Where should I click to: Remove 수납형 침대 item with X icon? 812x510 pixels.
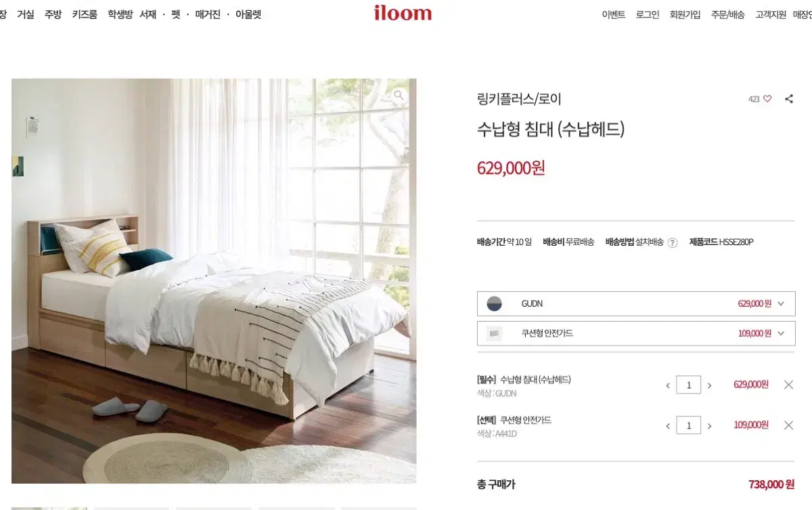pyautogui.click(x=788, y=385)
